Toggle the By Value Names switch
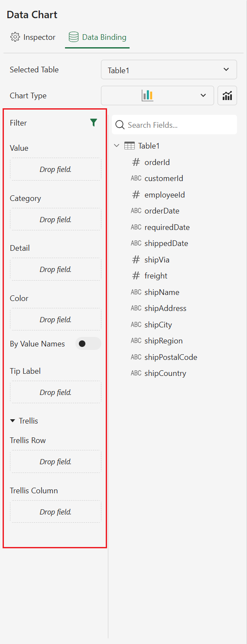Viewport: 247px width, 644px height. [88, 344]
